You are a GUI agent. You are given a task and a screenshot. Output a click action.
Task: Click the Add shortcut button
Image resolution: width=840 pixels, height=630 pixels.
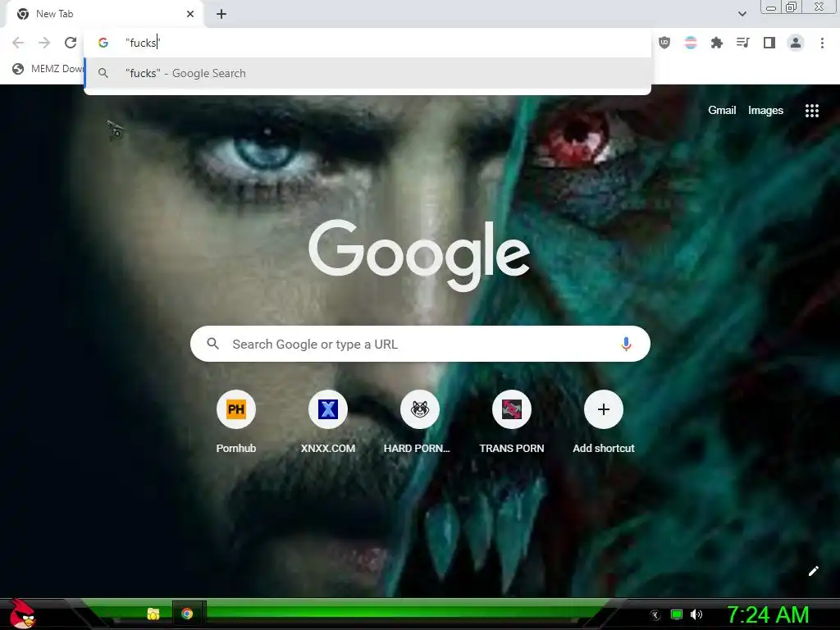pos(603,422)
